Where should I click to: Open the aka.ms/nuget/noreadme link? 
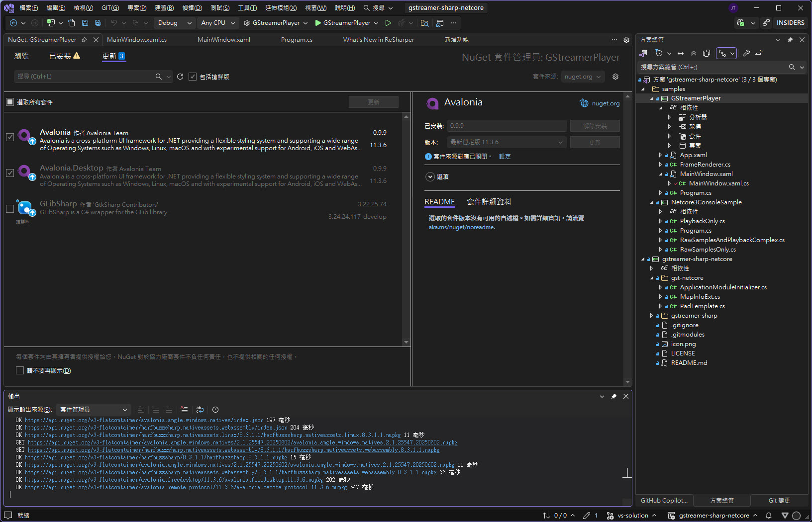461,227
